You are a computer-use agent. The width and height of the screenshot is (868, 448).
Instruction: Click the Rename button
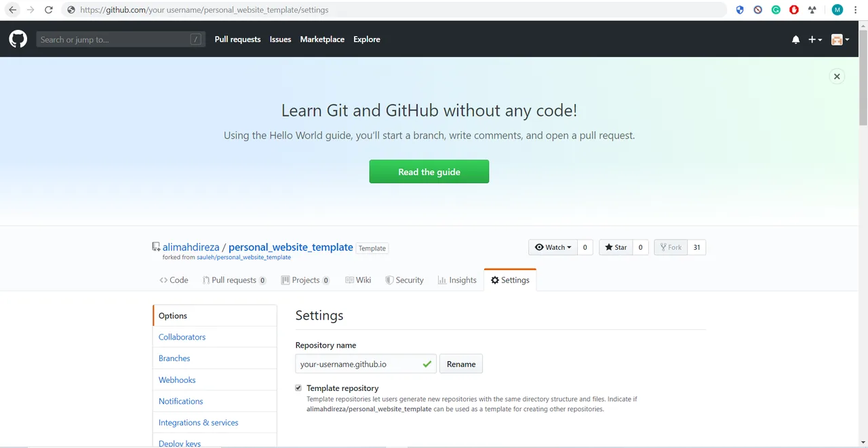[x=461, y=364]
